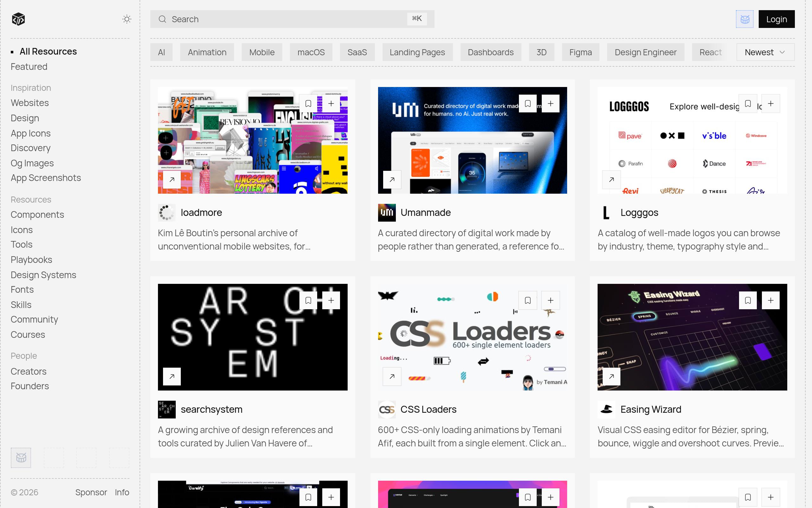Filter by the Dashboards tag
The height and width of the screenshot is (508, 812).
click(x=491, y=52)
